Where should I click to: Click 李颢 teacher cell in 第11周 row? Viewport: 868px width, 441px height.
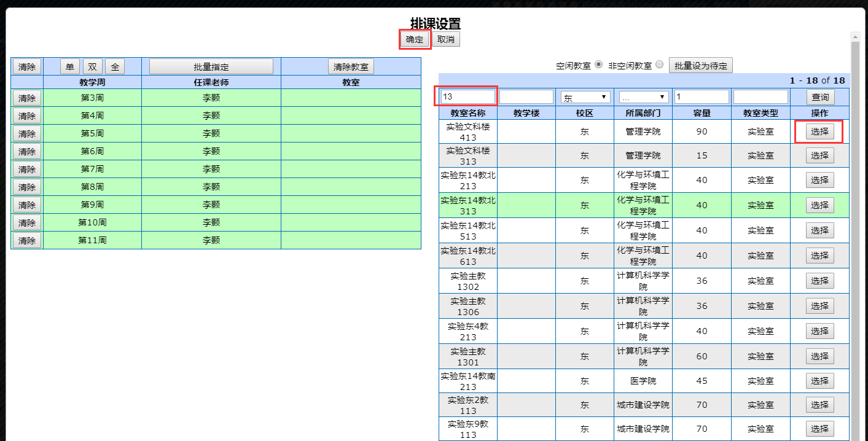coord(211,240)
